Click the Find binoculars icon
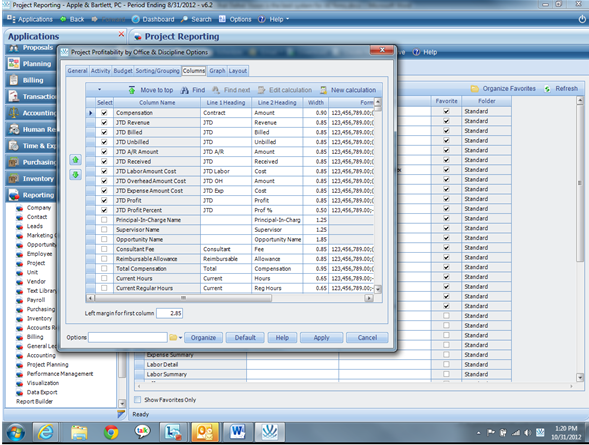Image resolution: width=589 pixels, height=445 pixels. pos(185,90)
